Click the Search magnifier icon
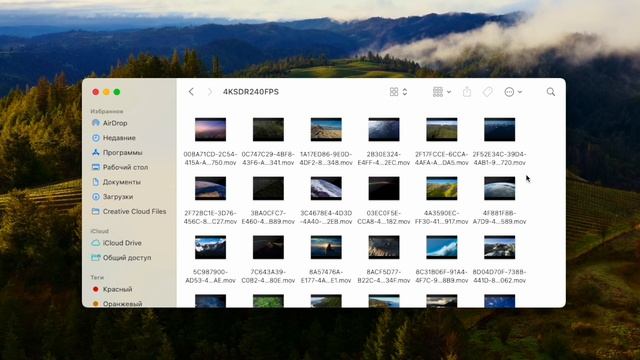Viewport: 640px width, 360px height. click(x=551, y=92)
